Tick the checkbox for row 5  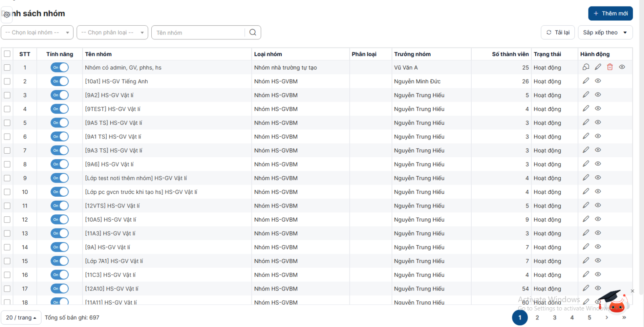7,123
